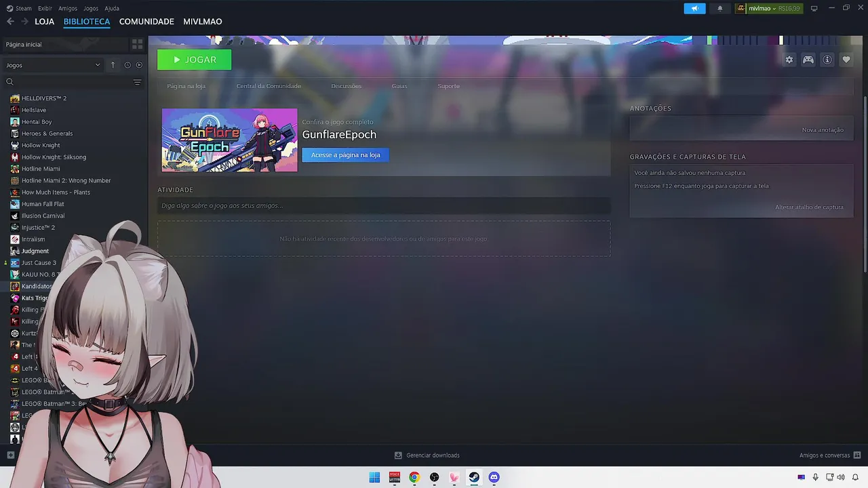This screenshot has height=488, width=868.
Task: Open the Exibir menu
Action: (x=45, y=8)
